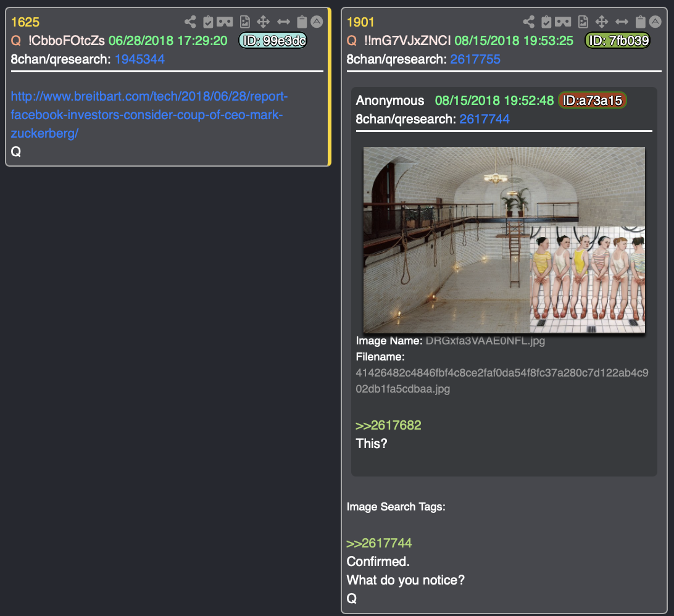Viewport: 674px width, 616px height.
Task: Click the timestamp 08/15/2018 19:53:25
Action: (514, 40)
